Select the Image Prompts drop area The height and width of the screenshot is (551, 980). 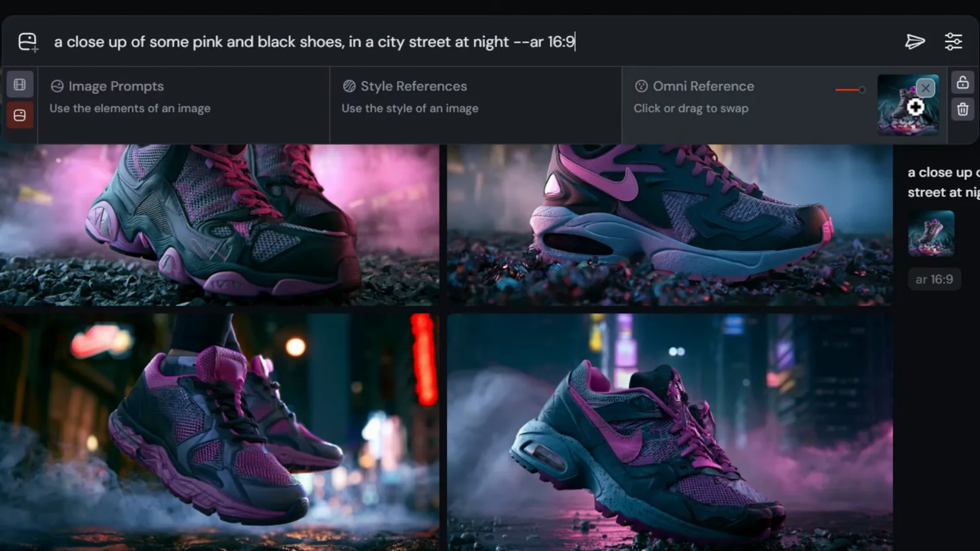coord(184,105)
